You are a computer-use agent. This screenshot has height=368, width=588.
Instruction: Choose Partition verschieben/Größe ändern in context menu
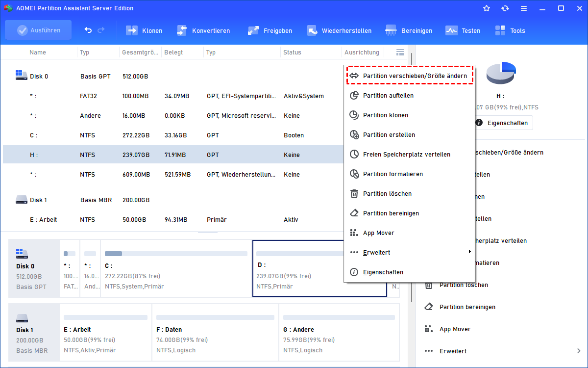410,76
